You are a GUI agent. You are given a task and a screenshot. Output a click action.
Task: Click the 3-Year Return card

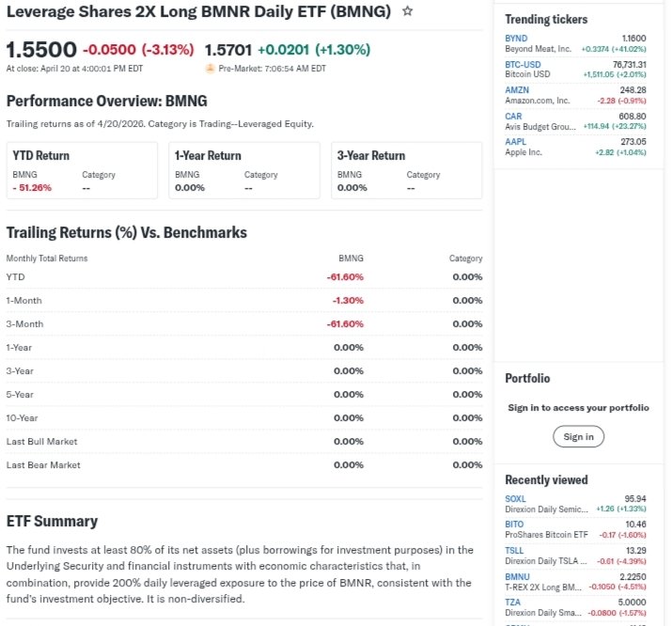point(406,170)
